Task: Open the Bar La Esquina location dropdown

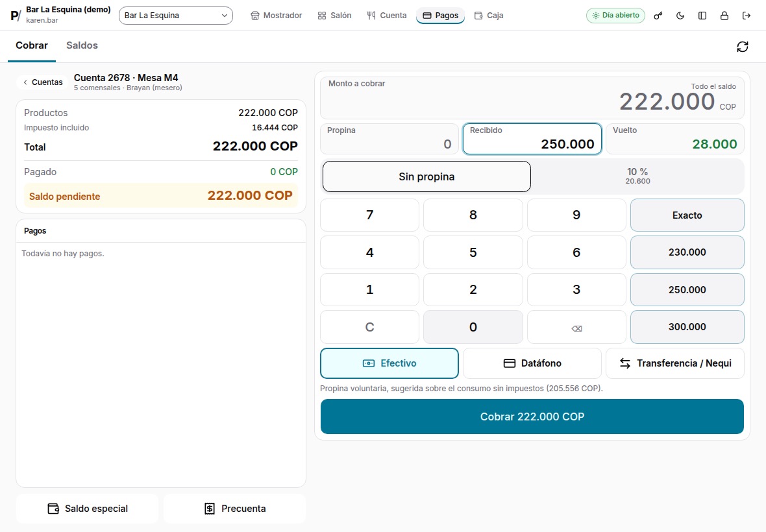Action: tap(176, 16)
